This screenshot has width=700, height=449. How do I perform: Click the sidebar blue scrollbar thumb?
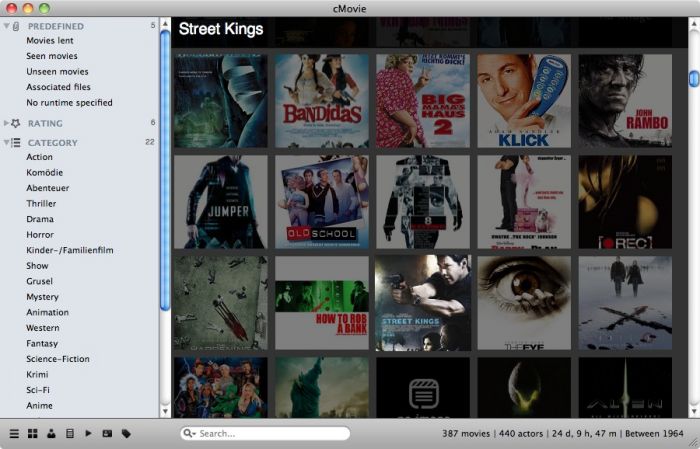pyautogui.click(x=165, y=170)
